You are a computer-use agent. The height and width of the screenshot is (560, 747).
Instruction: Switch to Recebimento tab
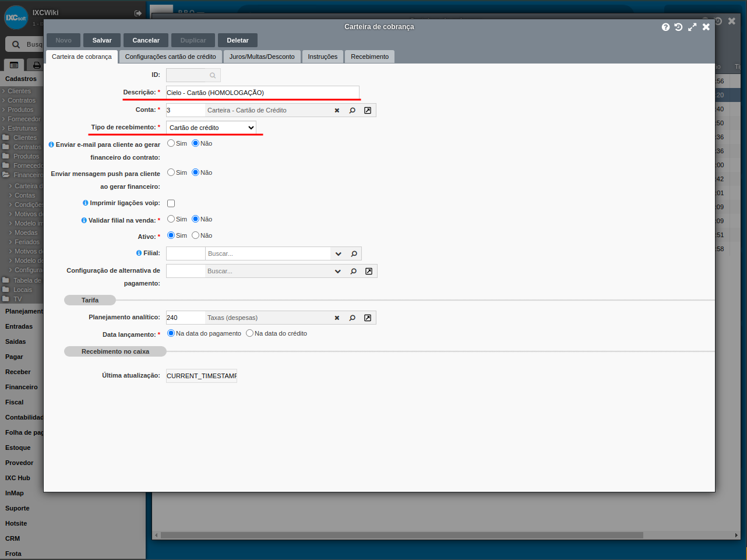tap(369, 57)
